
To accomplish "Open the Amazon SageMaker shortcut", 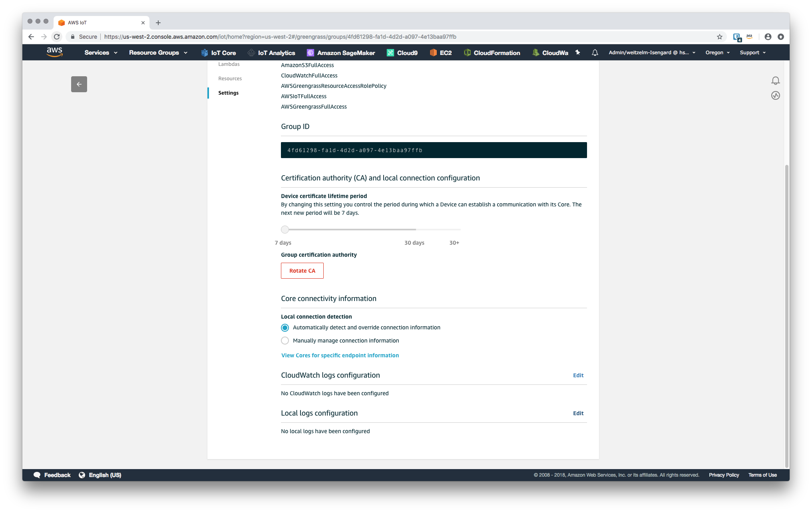I will point(341,53).
